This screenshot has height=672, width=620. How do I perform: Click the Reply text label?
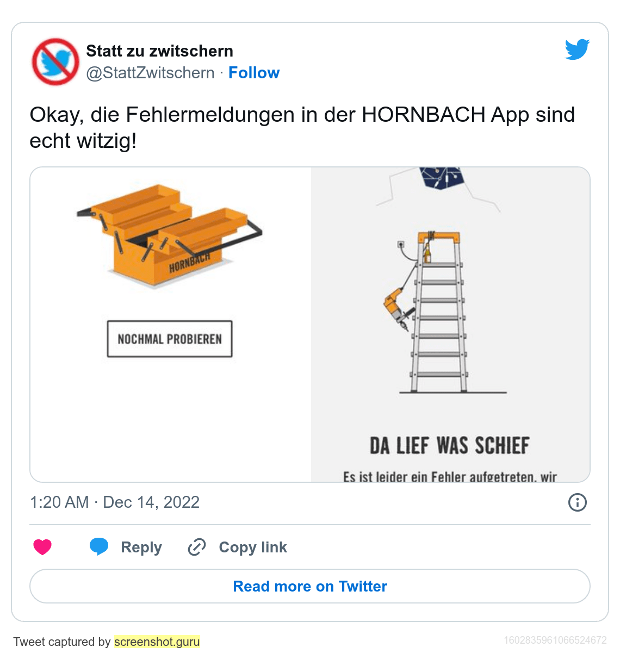(141, 547)
